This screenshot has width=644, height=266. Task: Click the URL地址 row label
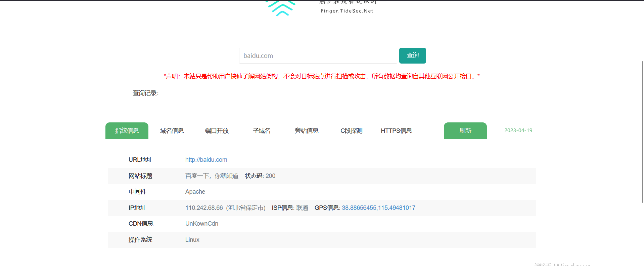(140, 160)
